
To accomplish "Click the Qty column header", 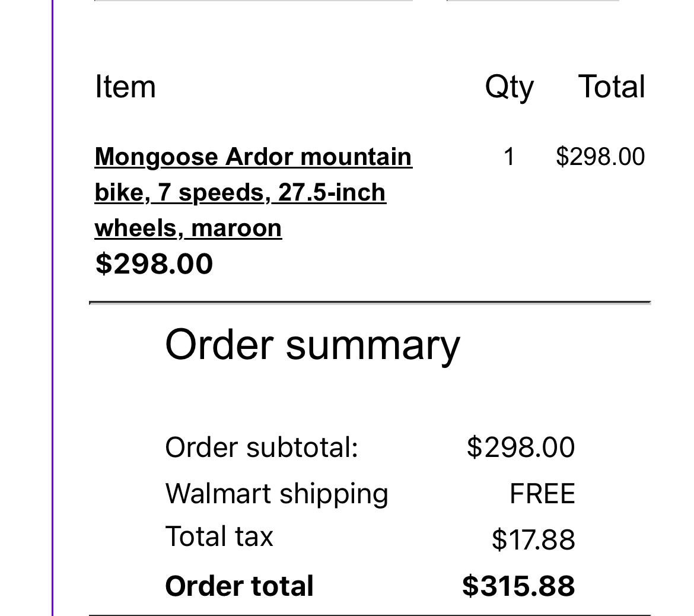I will coord(509,87).
